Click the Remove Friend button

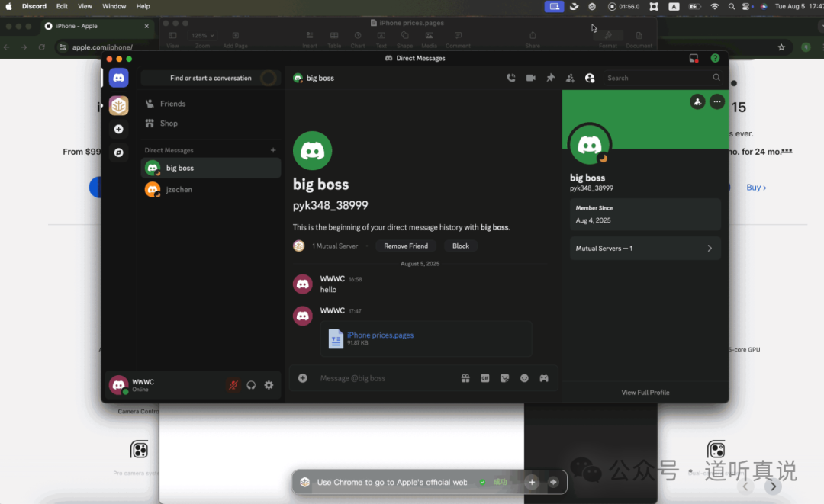(405, 246)
